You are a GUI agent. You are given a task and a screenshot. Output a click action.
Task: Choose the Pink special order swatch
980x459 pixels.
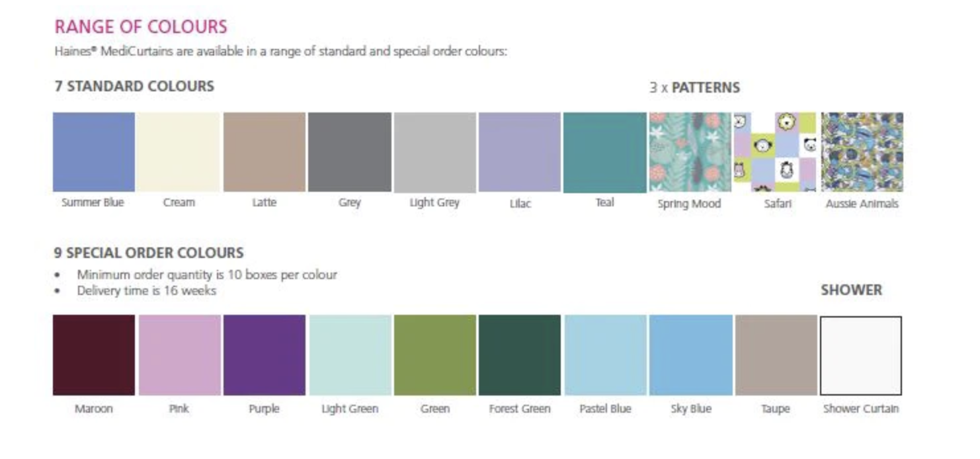(179, 355)
